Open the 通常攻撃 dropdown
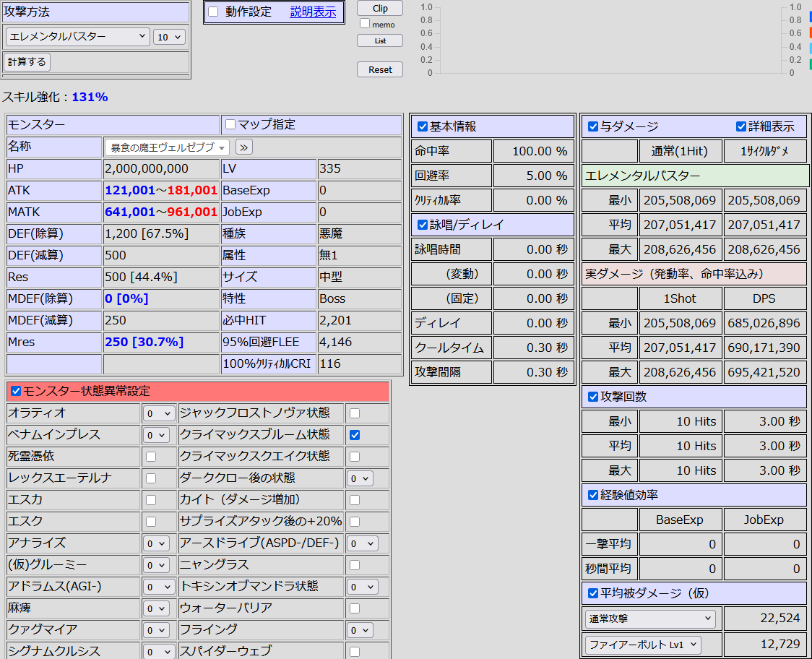The image size is (812, 659). [649, 619]
